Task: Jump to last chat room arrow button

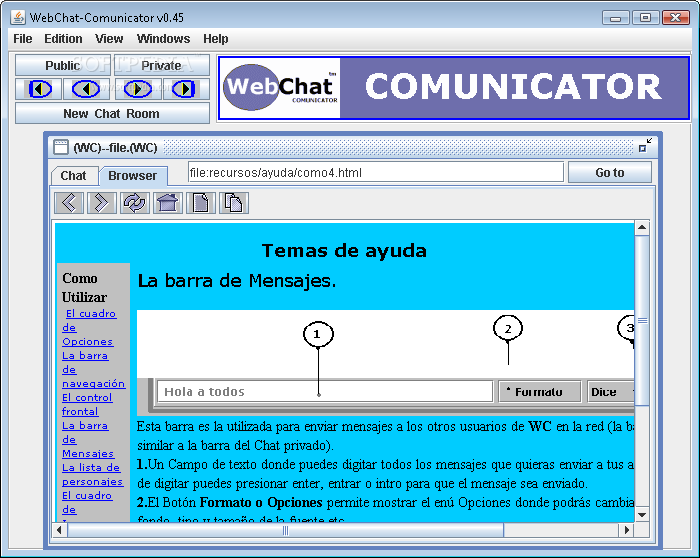Action: tap(186, 89)
